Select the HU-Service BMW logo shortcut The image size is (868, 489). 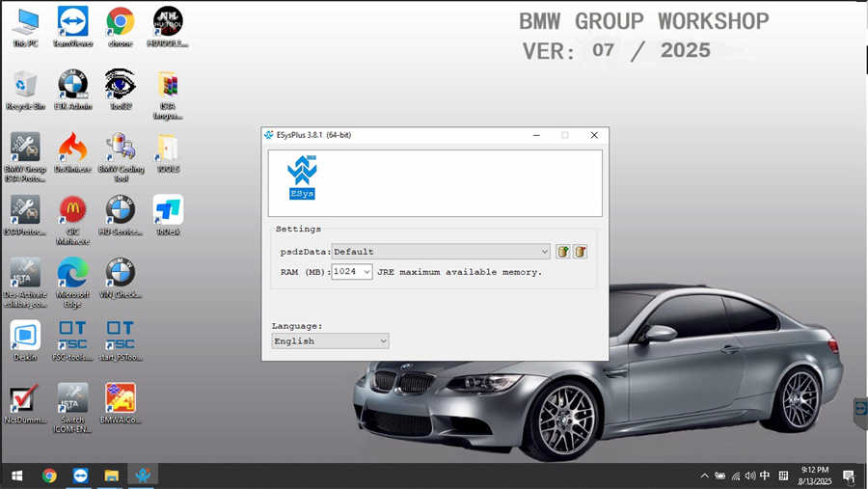[121, 216]
